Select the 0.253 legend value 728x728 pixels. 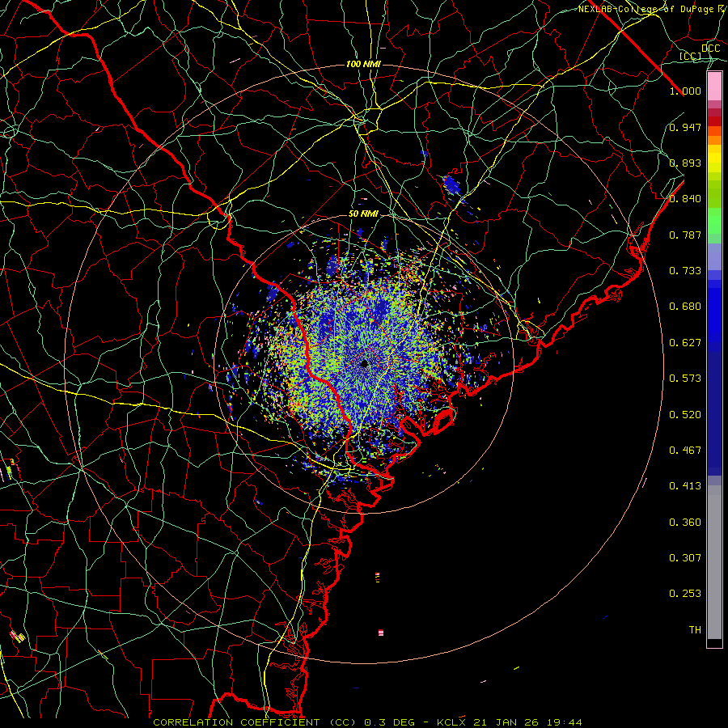pos(685,594)
